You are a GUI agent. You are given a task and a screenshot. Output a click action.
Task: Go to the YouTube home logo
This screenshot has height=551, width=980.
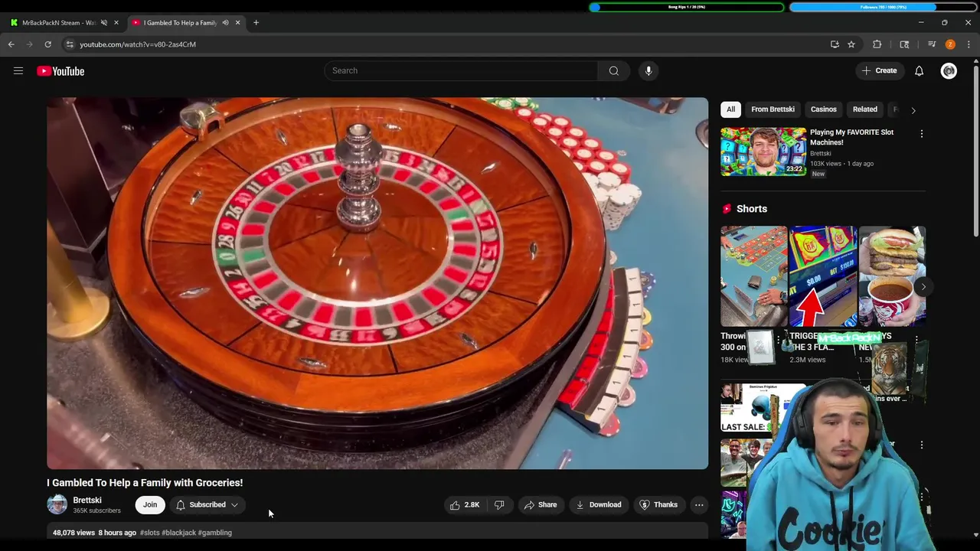pyautogui.click(x=60, y=71)
